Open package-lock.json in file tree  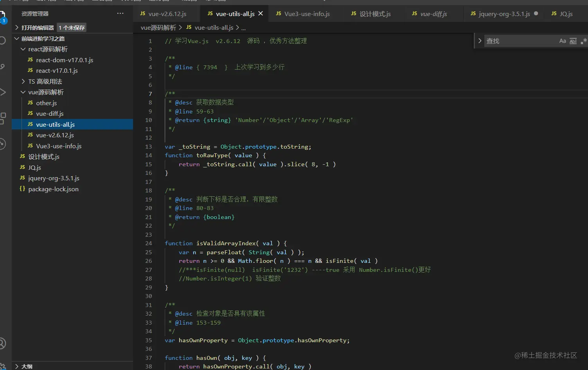[x=53, y=189]
